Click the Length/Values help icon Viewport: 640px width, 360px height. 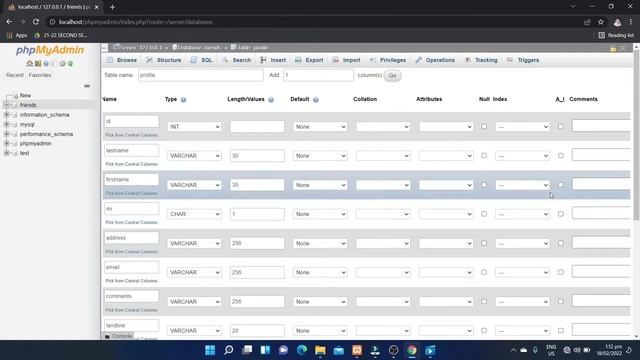tap(271, 100)
